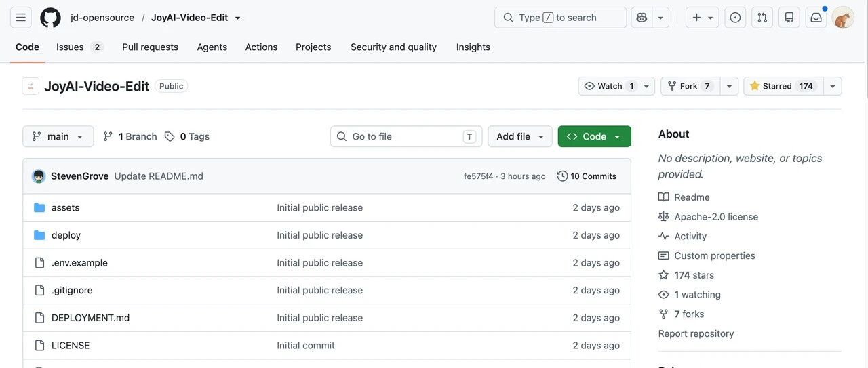View your issues icon in header

[x=735, y=18]
